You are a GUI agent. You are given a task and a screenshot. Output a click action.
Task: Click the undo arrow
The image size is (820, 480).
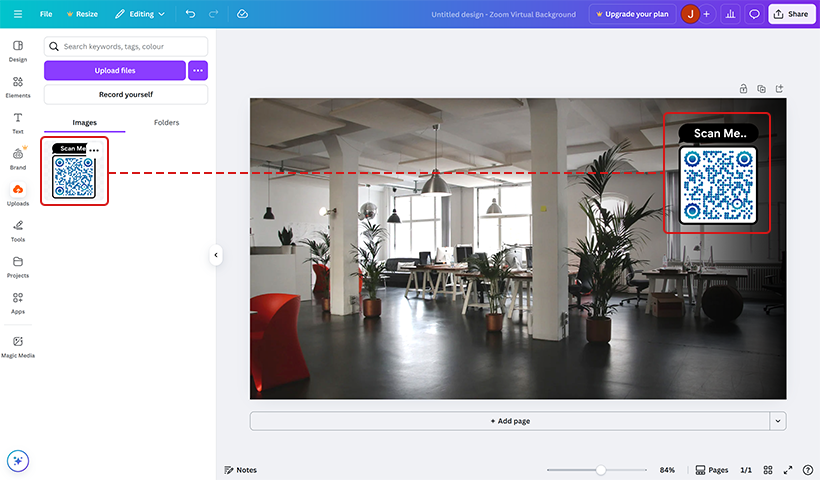[x=191, y=14]
